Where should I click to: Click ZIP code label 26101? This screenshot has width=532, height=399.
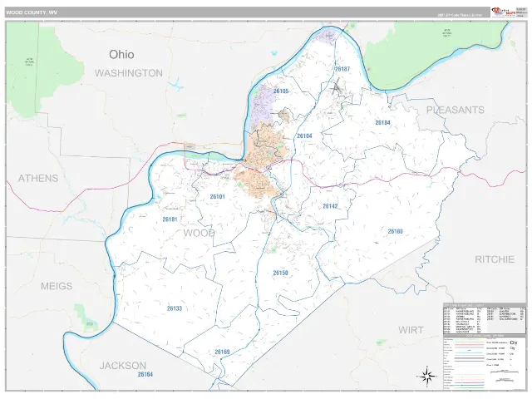[218, 197]
